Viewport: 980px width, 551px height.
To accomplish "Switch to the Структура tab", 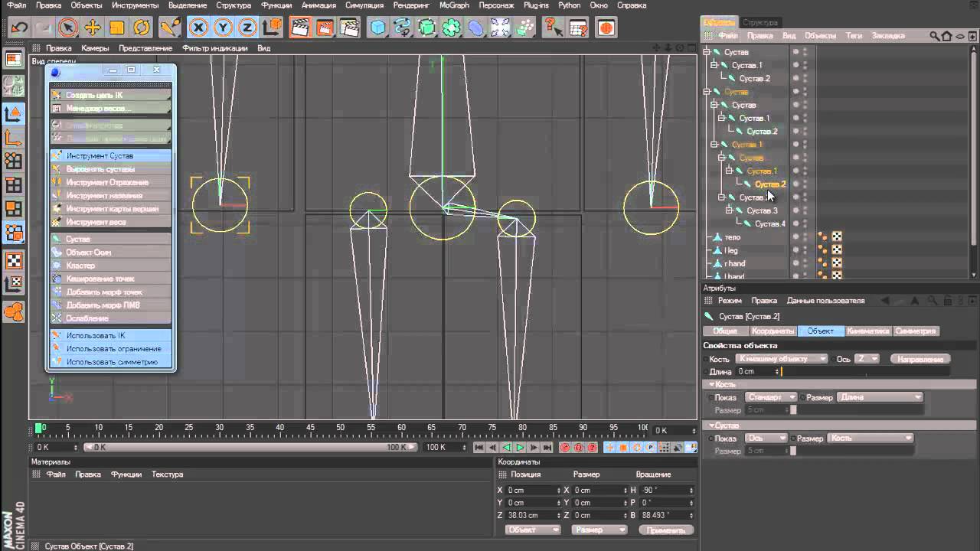I will (x=760, y=22).
